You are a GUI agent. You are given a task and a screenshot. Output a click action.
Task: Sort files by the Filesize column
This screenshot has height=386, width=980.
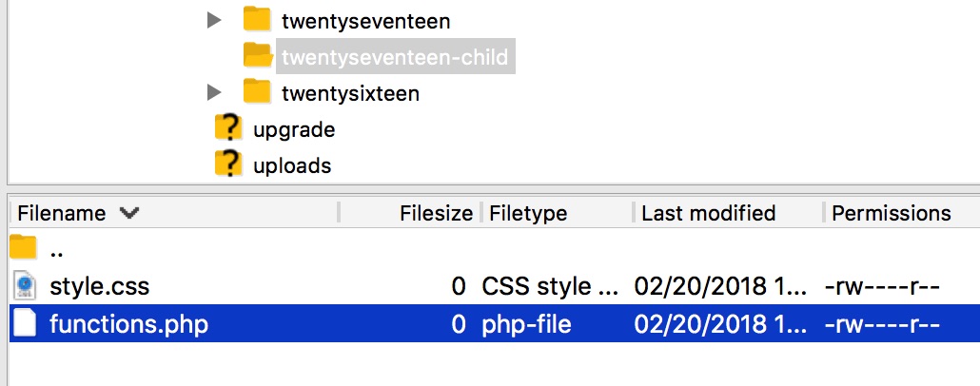(436, 213)
